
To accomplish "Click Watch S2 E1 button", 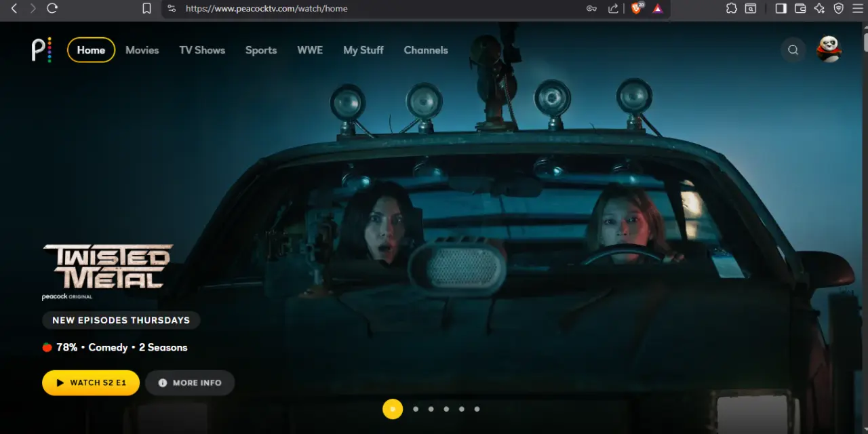I will click(x=91, y=382).
